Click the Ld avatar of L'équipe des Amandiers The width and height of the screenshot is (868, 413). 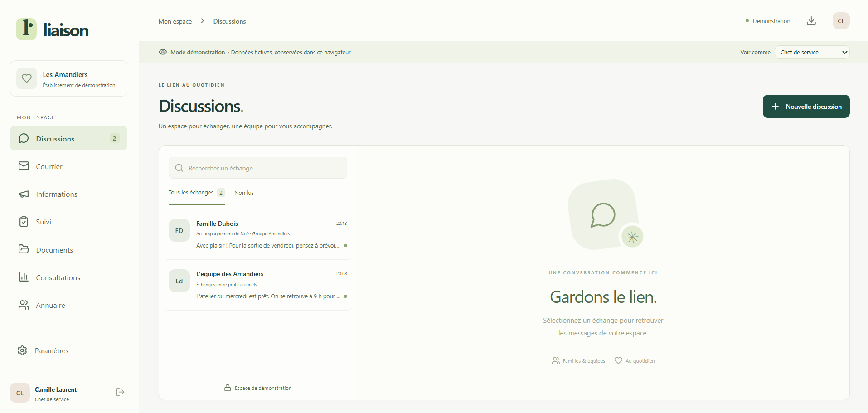(179, 281)
